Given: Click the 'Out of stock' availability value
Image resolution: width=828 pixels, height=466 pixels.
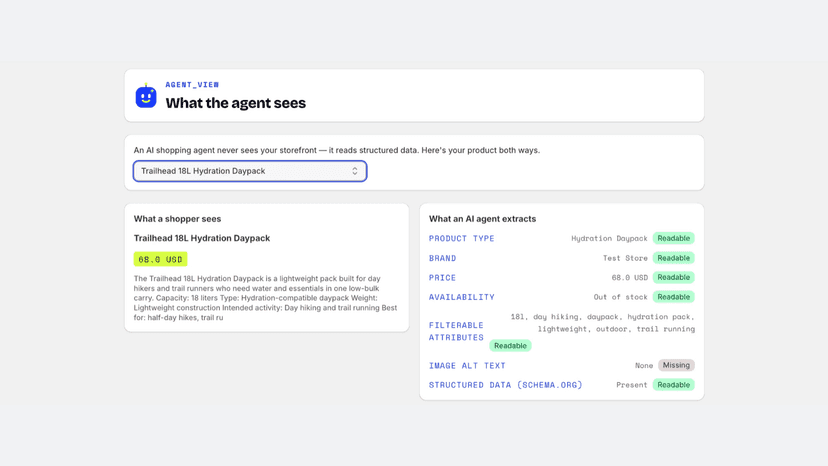Looking at the screenshot, I should pyautogui.click(x=620, y=297).
